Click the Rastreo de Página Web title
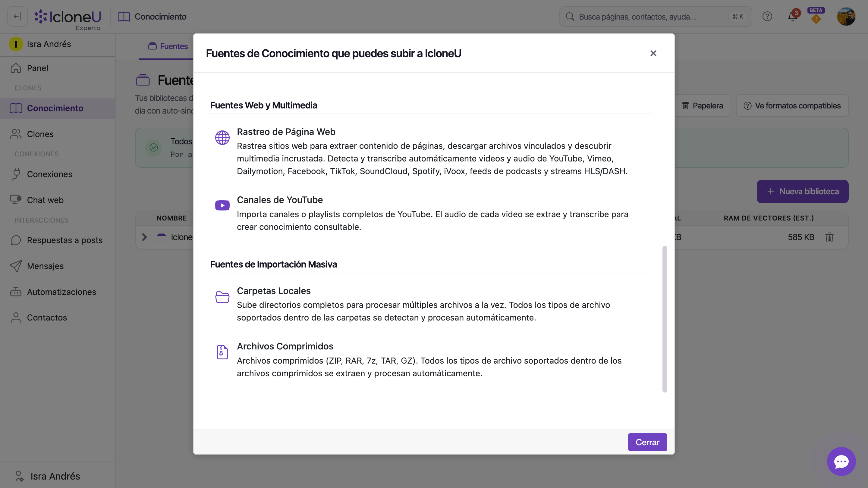 286,132
